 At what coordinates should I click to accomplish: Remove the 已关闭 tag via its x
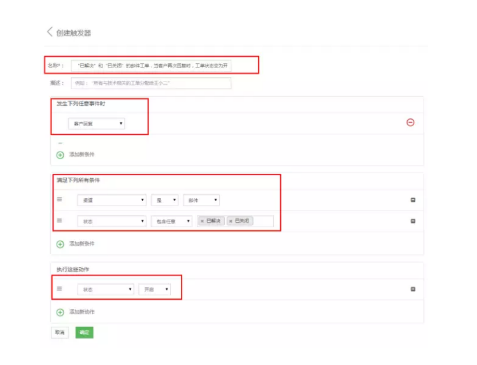pos(231,221)
